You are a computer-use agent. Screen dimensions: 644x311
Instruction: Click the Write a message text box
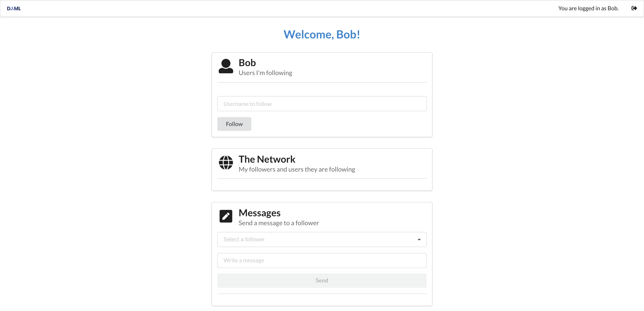tap(322, 260)
